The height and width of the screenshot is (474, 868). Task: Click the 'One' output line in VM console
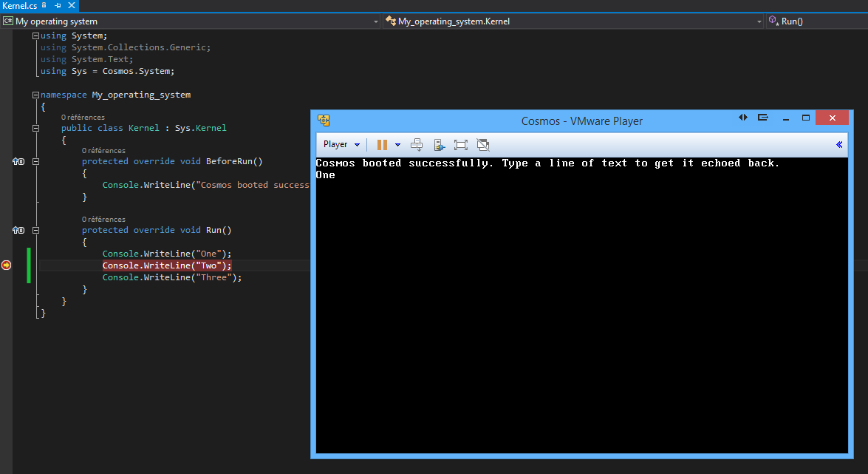326,175
